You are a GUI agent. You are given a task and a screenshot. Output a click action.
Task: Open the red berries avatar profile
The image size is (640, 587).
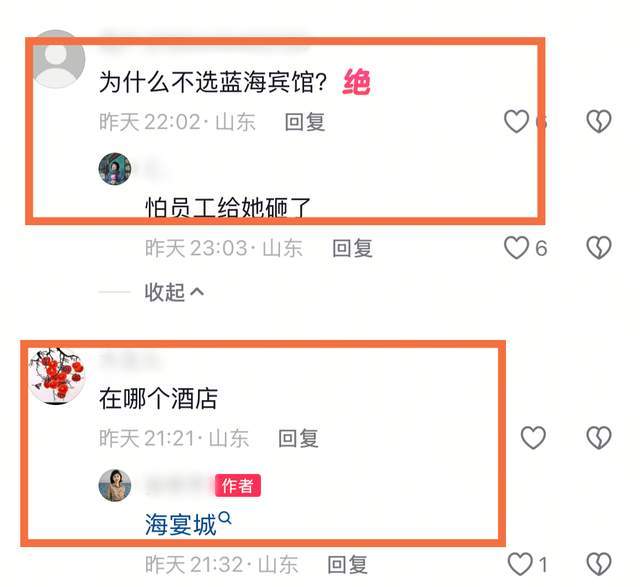pos(57,376)
